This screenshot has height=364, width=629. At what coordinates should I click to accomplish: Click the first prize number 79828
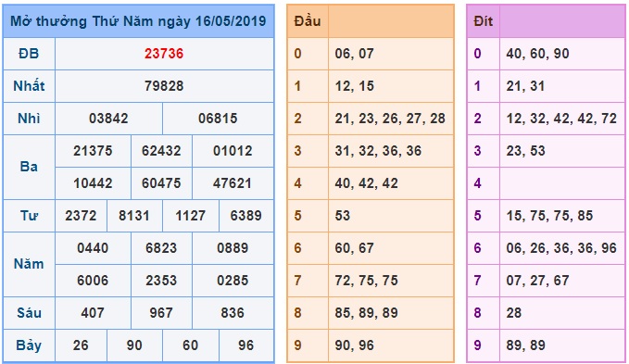(x=164, y=86)
